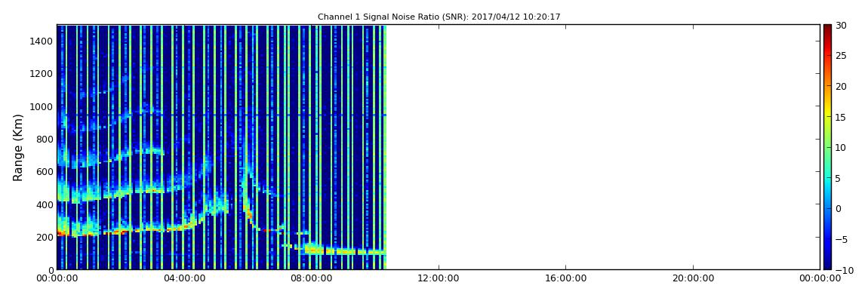Click the 600 range tick label

click(x=45, y=171)
